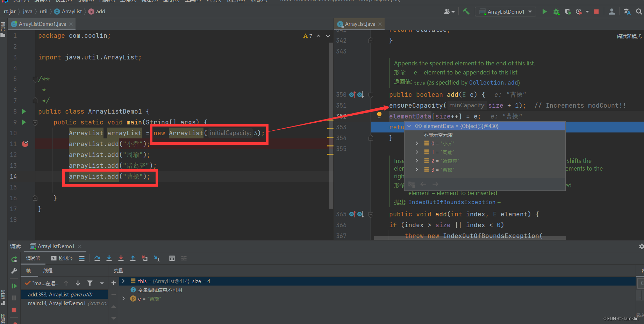Run the class from the line 8 gutter arrow
The height and width of the screenshot is (324, 644).
[24, 111]
